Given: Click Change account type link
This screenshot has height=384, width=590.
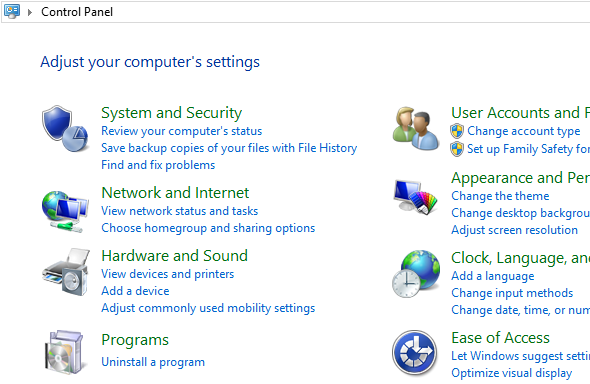Looking at the screenshot, I should (x=523, y=131).
